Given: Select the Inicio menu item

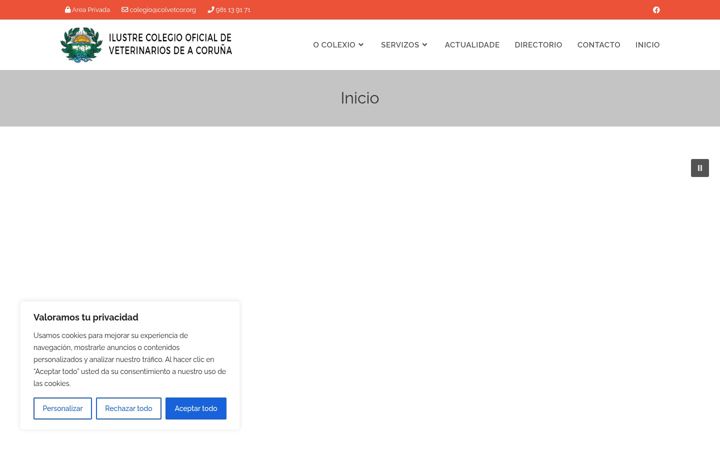Looking at the screenshot, I should (x=647, y=45).
